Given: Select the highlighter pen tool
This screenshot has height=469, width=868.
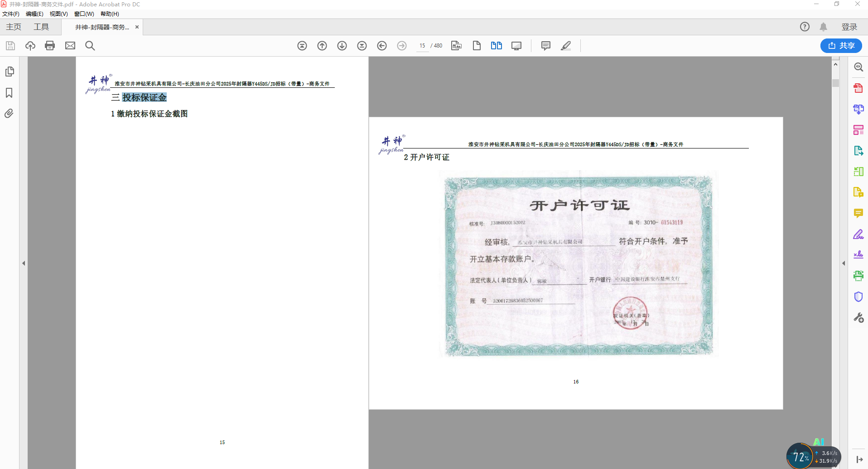Looking at the screenshot, I should click(x=566, y=46).
